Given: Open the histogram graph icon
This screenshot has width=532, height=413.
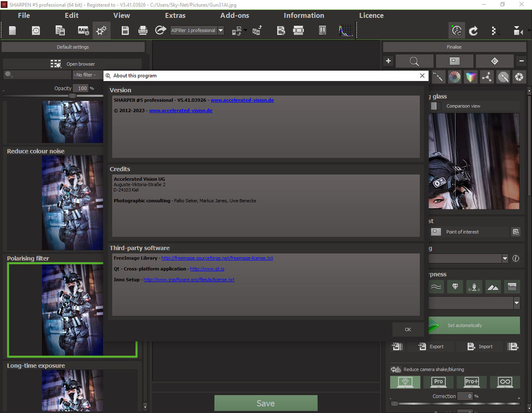Looking at the screenshot, I should (345, 30).
